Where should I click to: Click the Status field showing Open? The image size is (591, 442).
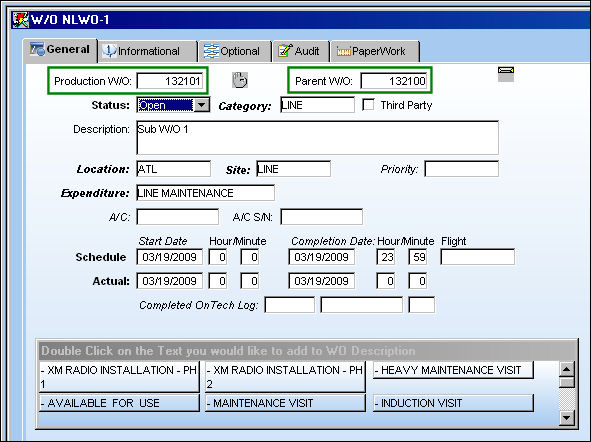(x=165, y=105)
